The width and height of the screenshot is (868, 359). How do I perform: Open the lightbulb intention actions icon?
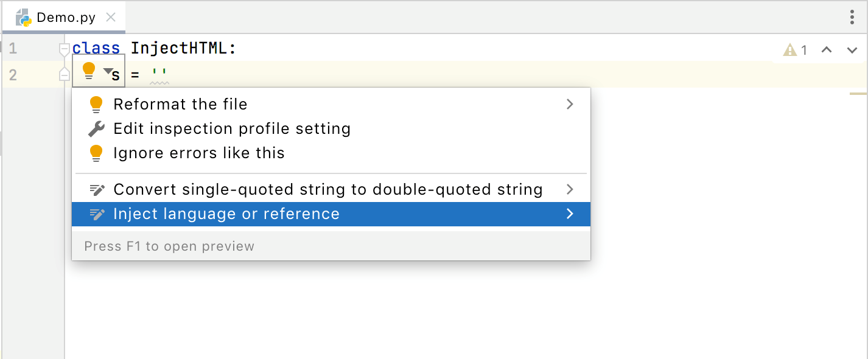(x=89, y=71)
